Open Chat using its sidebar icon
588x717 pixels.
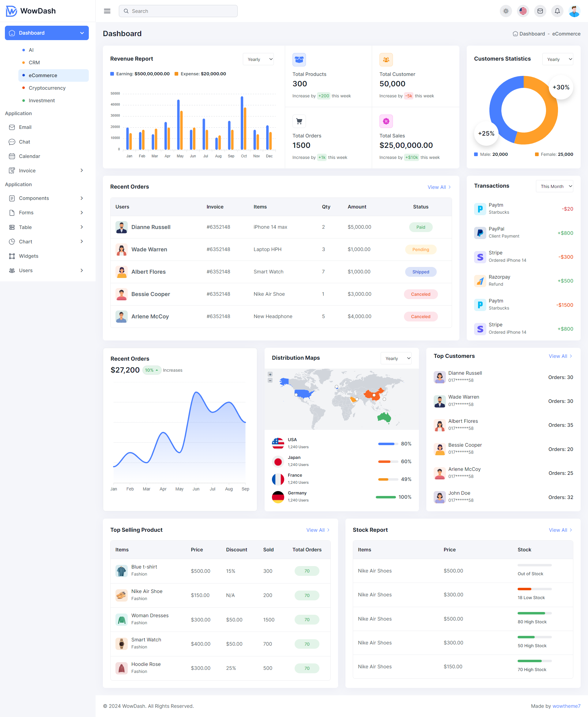pos(12,141)
